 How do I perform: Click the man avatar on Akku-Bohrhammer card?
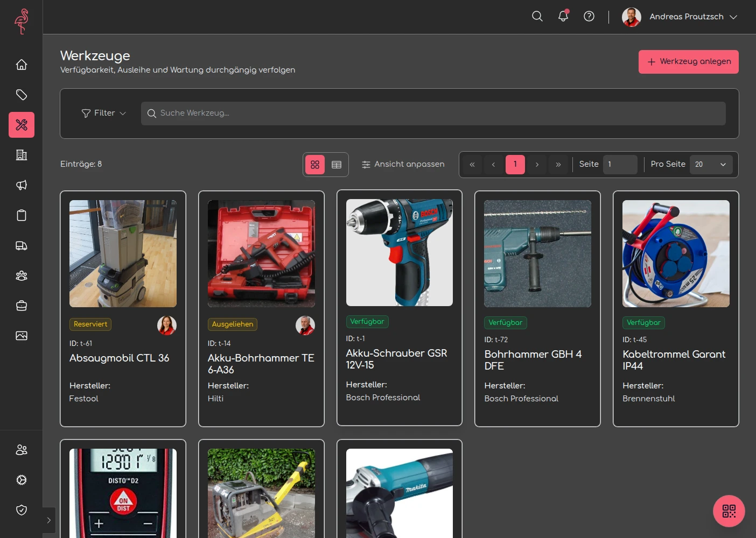305,325
